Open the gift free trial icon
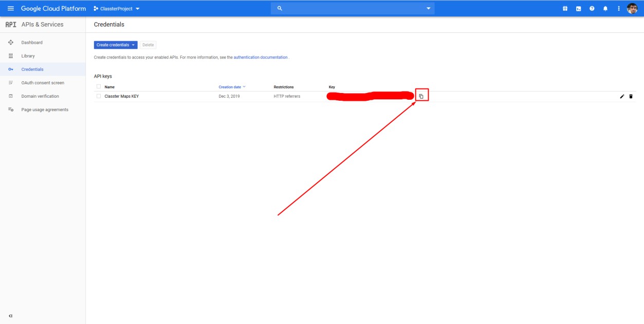Viewport: 644px width, 324px height. pyautogui.click(x=565, y=9)
